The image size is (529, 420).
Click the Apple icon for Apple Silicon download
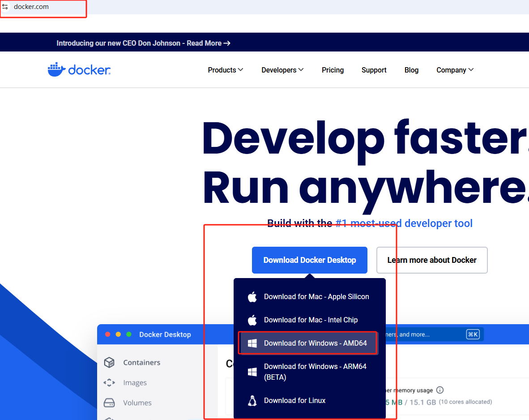(252, 297)
